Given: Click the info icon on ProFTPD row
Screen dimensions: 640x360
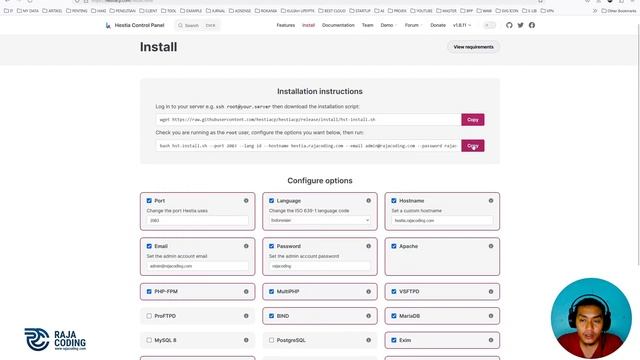Looking at the screenshot, I should (x=246, y=316).
